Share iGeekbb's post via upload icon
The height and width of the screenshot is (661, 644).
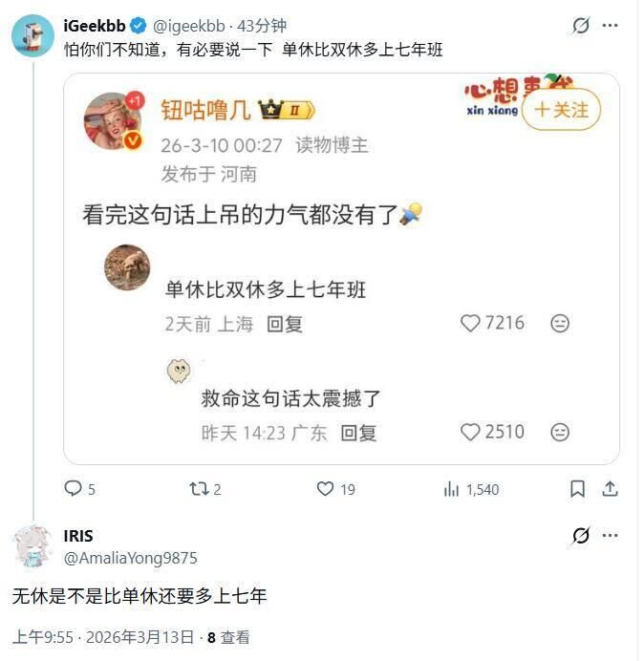(610, 489)
